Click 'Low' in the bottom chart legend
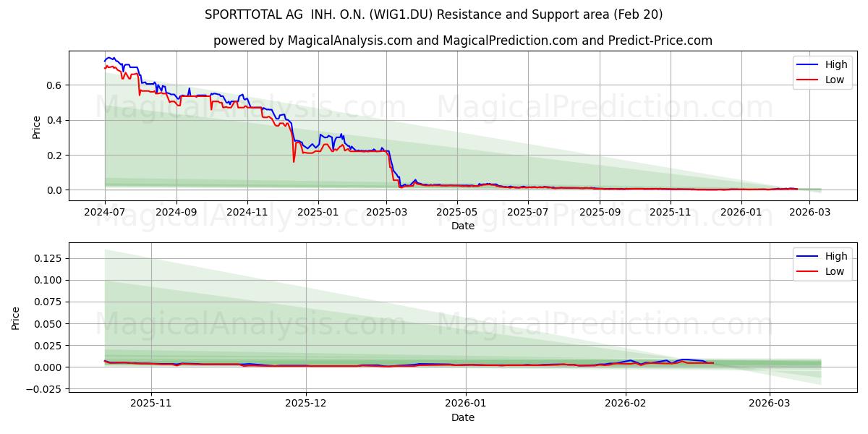This screenshot has height=434, width=868. 835,271
